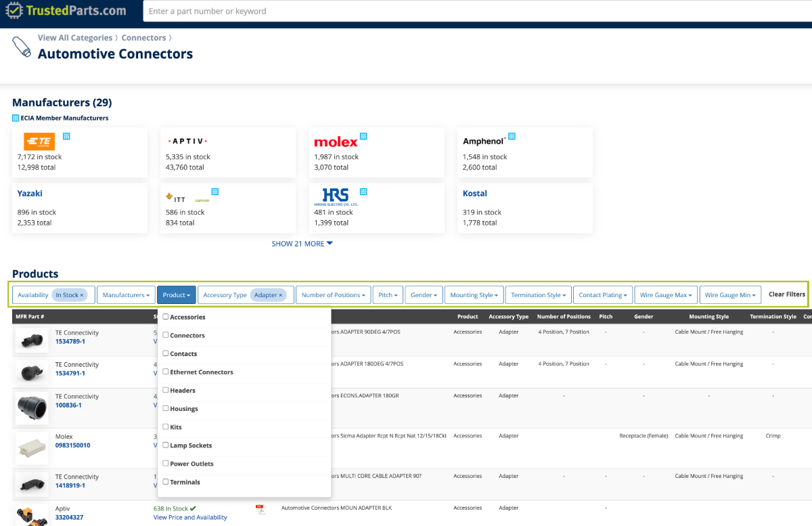Open the Manufacturers filter dropdown

pyautogui.click(x=126, y=295)
